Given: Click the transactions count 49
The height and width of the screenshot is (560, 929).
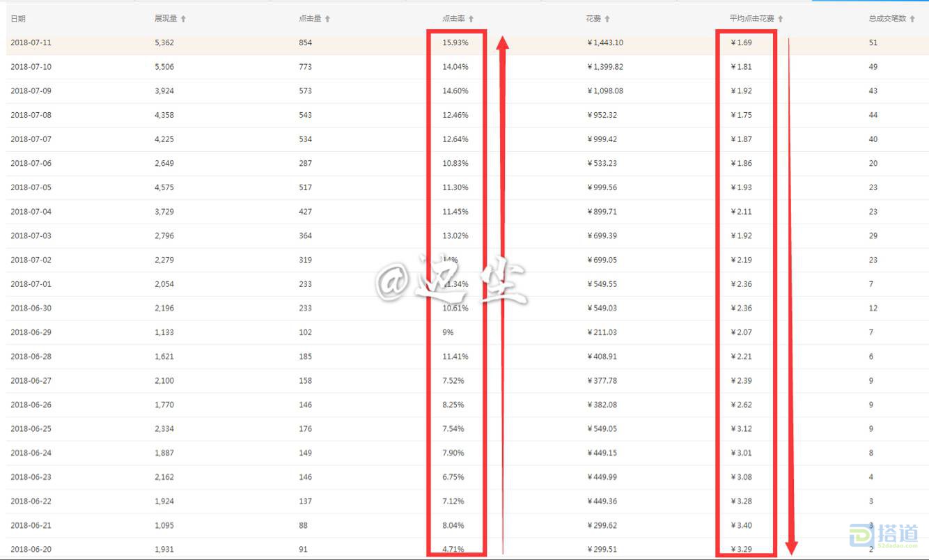Looking at the screenshot, I should 873,67.
